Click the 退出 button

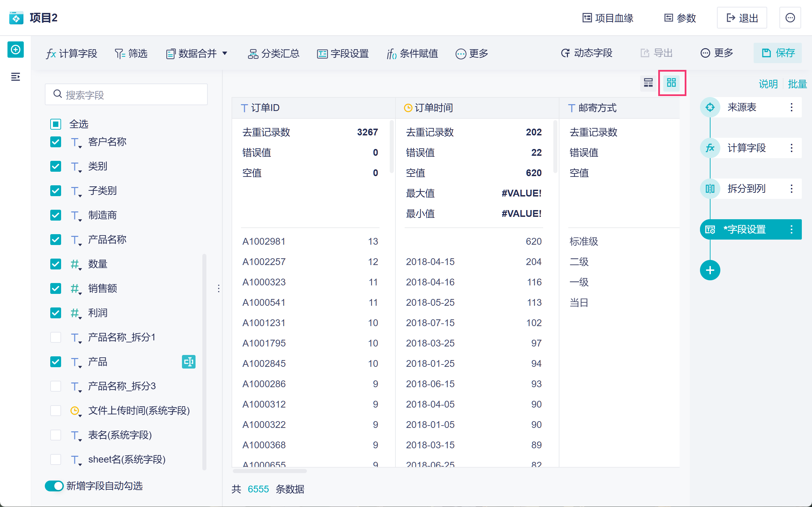742,18
